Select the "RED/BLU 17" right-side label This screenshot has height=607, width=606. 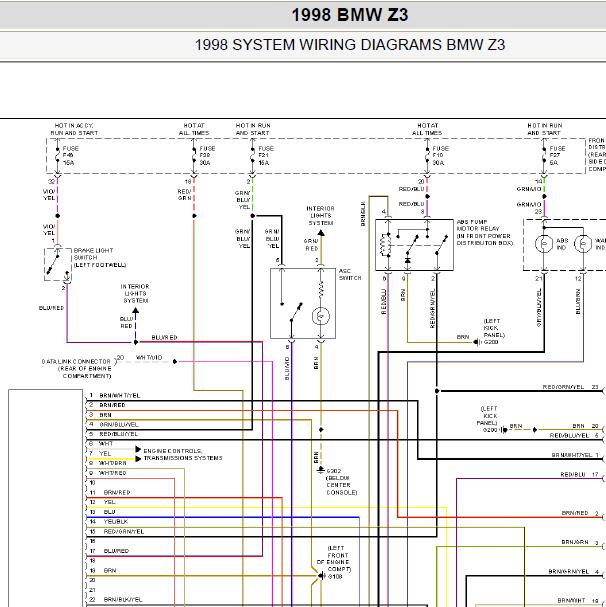[580, 475]
